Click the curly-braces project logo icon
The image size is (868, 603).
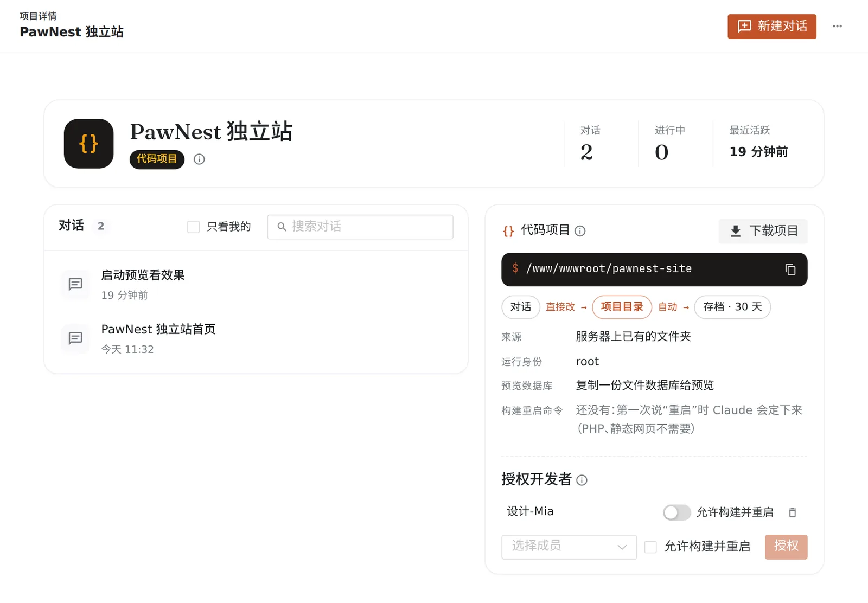tap(88, 144)
